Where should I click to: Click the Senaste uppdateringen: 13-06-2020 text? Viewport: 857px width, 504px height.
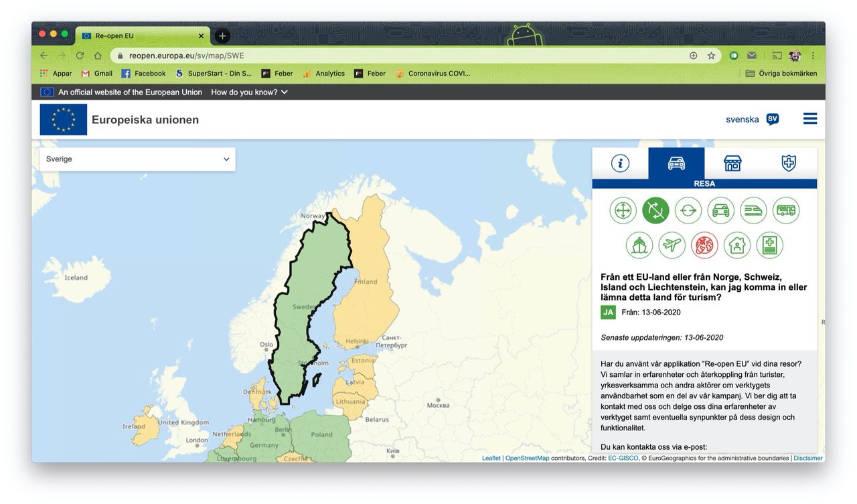(x=662, y=337)
